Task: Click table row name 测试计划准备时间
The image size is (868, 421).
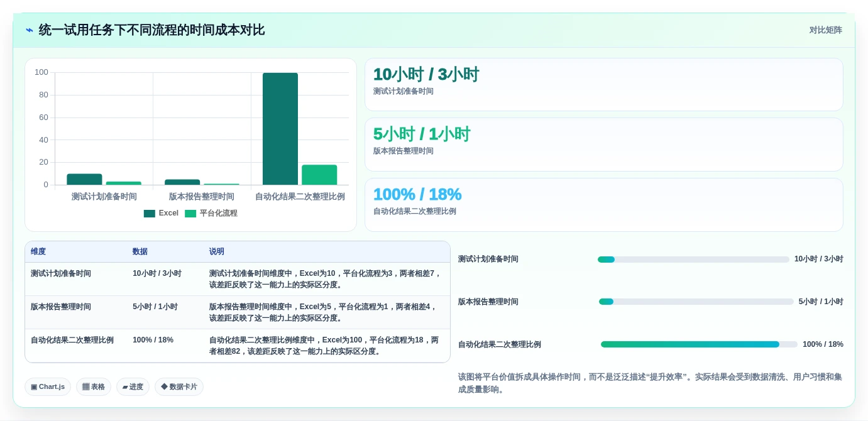Action: [61, 273]
